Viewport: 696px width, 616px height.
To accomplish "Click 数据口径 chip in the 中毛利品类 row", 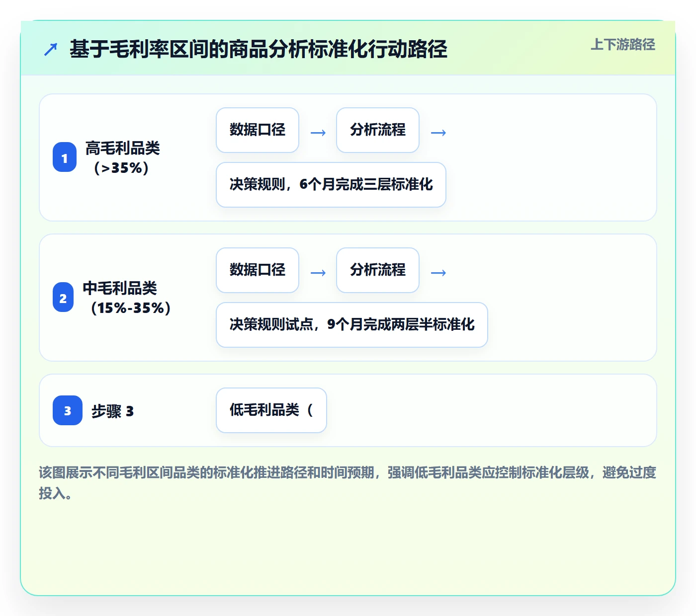I will (x=258, y=270).
